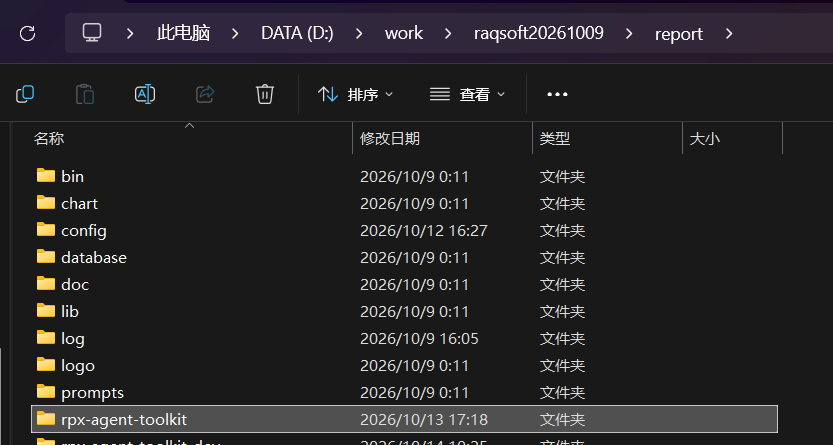Viewport: 833px width, 445px height.
Task: Click the date in the chart row
Action: click(x=414, y=203)
